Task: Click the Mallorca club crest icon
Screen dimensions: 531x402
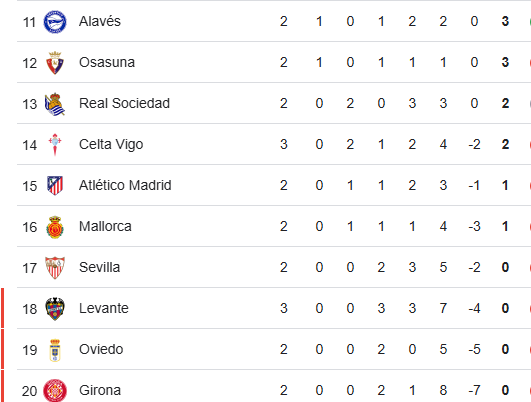Action: [55, 227]
